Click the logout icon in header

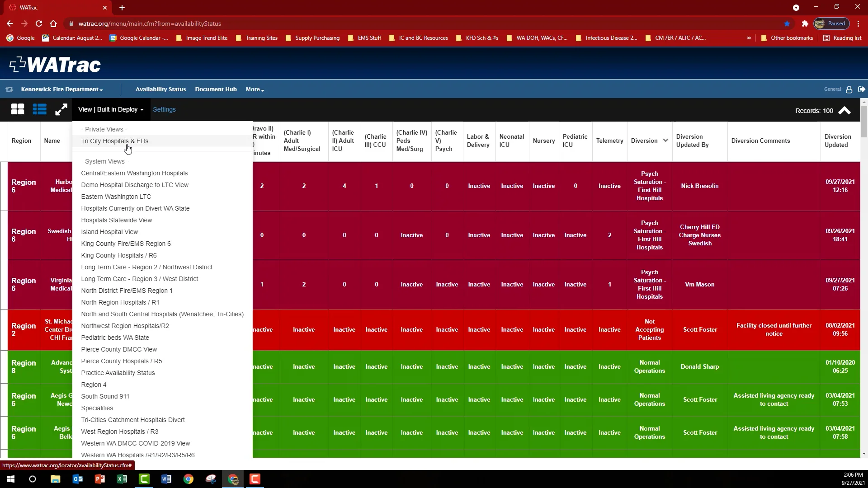[861, 89]
